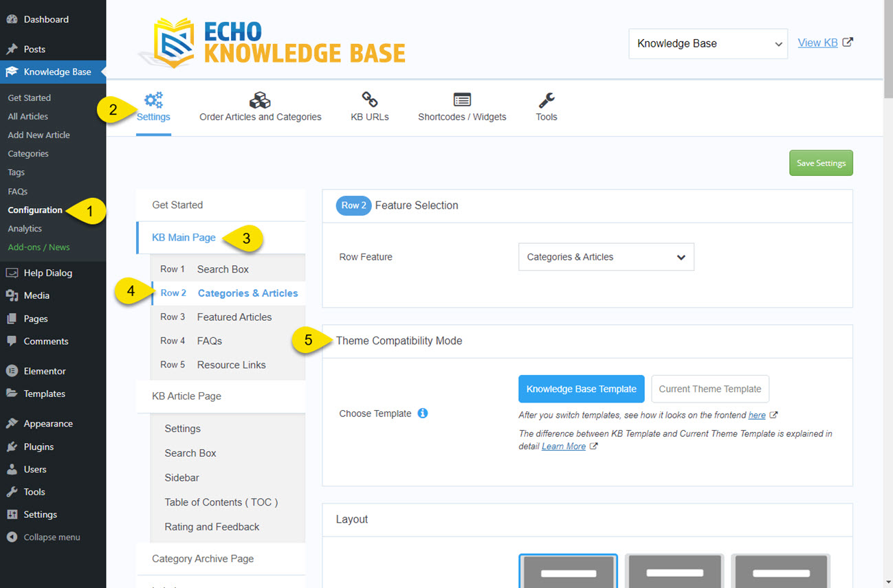Click the Help Dialog icon
Viewport: 893px width, 588px height.
click(12, 273)
